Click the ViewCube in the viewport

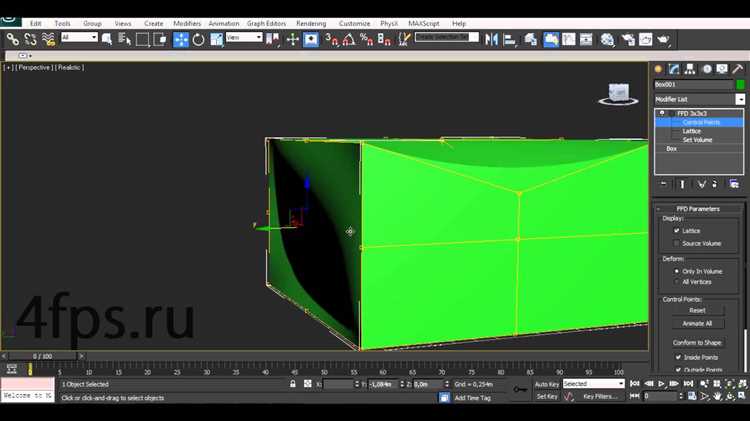[x=618, y=93]
